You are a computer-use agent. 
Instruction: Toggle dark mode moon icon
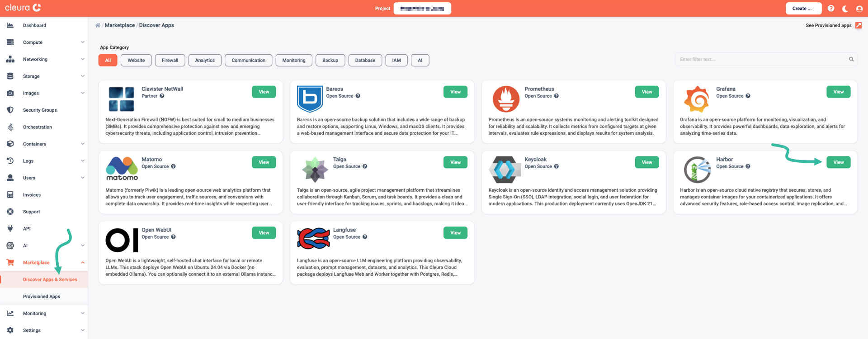point(845,9)
